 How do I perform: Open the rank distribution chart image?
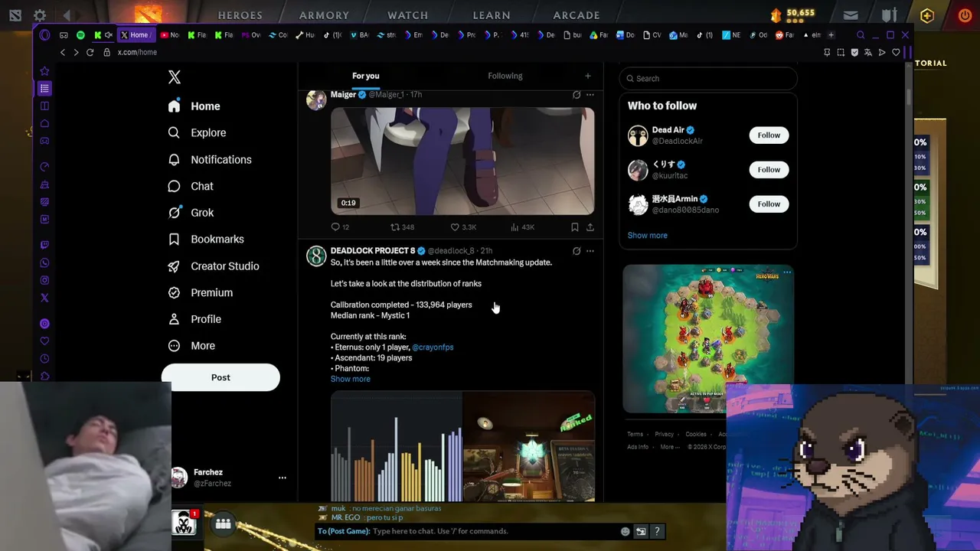click(x=397, y=447)
